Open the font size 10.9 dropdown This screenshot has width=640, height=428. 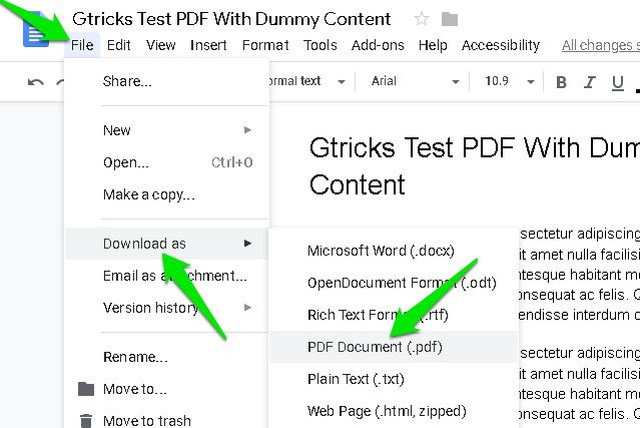coord(509,81)
